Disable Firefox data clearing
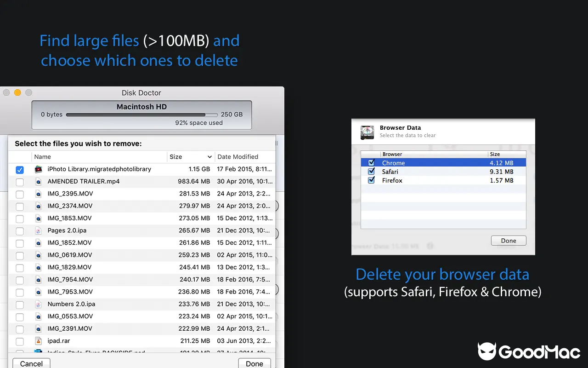Viewport: 588px width, 368px height. tap(371, 180)
